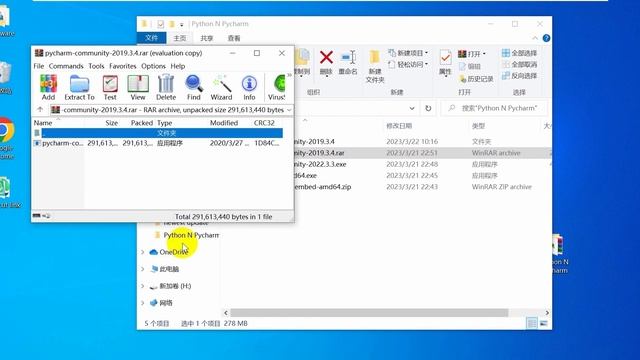Click 全部取消 deselect all
Screen dimensions: 640x360
click(519, 64)
